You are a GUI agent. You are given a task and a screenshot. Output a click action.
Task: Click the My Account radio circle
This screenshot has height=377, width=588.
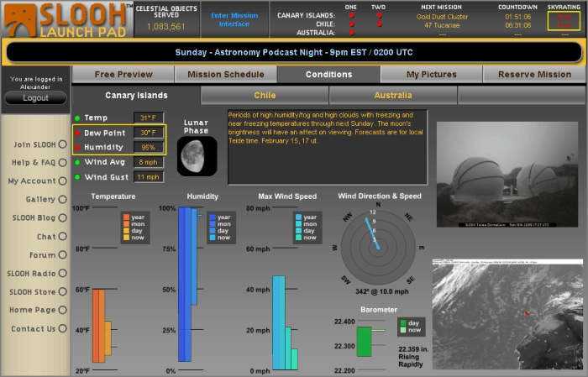[63, 181]
